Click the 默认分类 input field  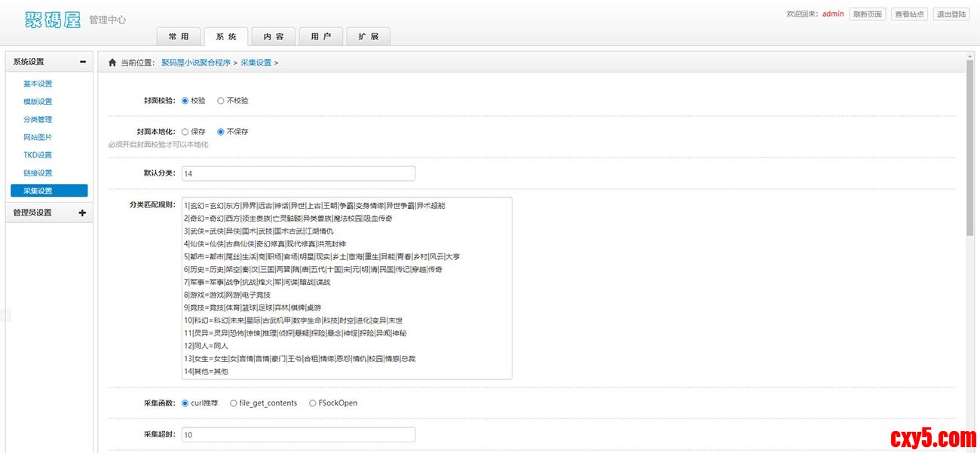299,173
